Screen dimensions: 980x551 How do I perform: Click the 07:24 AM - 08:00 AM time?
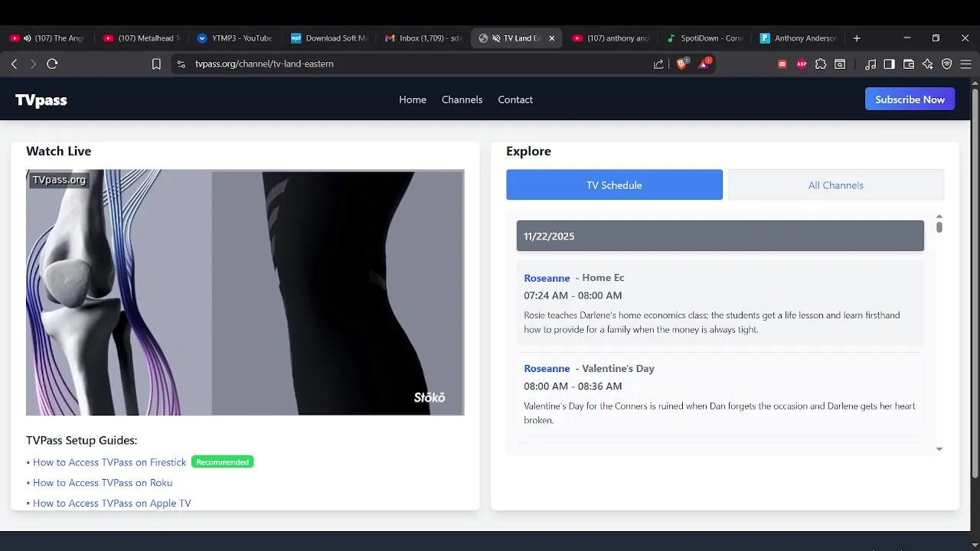click(x=573, y=295)
